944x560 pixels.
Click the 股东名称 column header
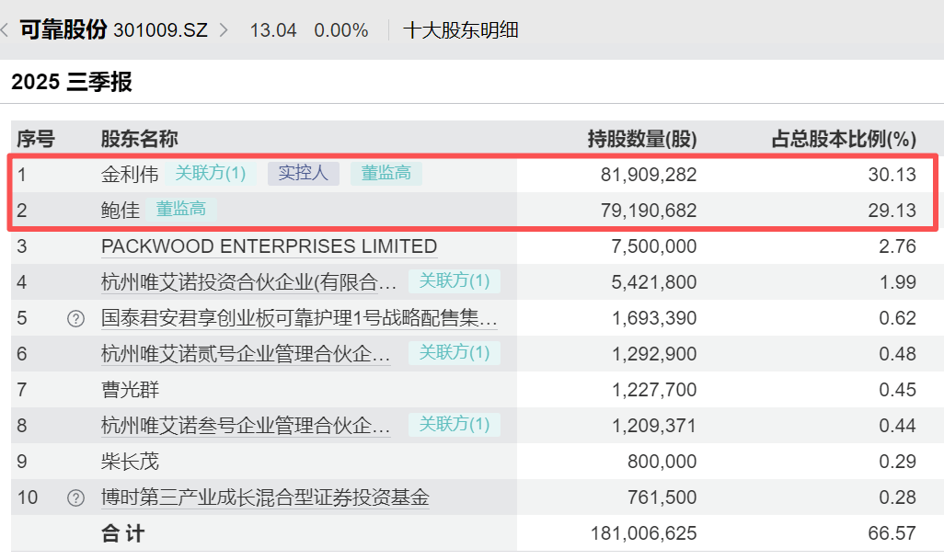[140, 139]
